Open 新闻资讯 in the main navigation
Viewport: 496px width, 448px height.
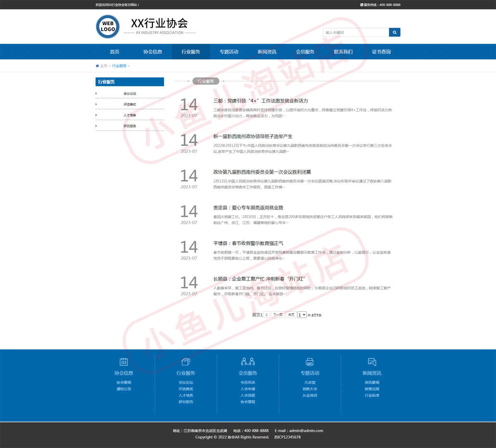click(x=267, y=52)
